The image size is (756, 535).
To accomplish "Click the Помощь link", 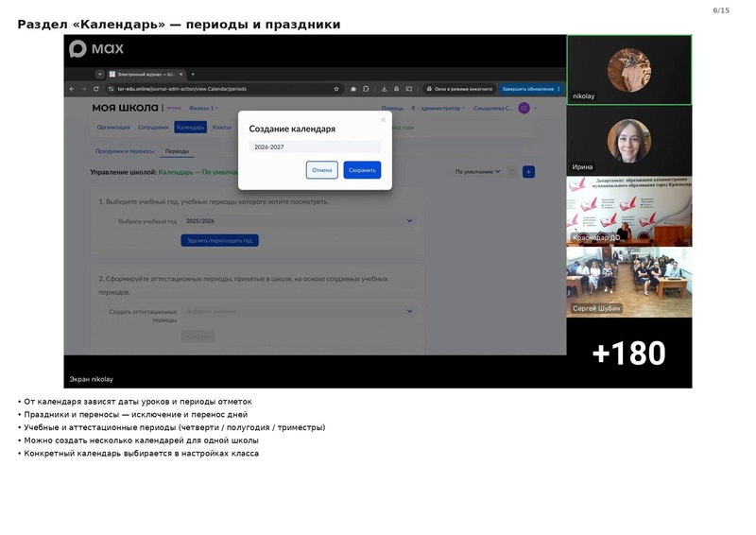I will pos(392,108).
